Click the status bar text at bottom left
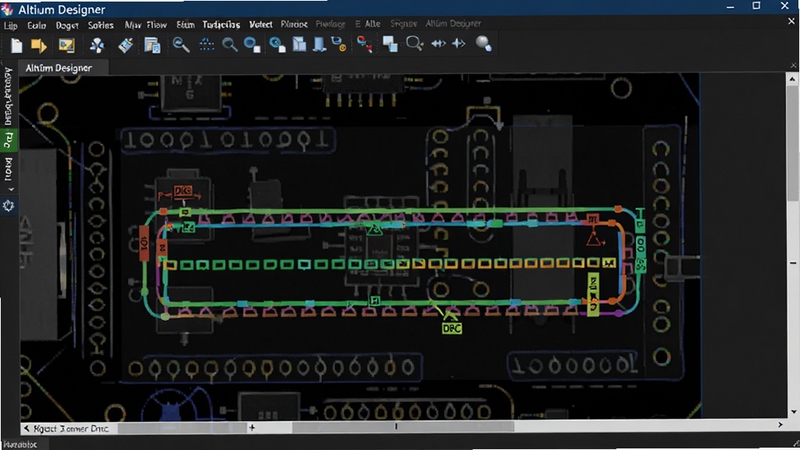Viewport: 800px width, 450px height. [19, 444]
